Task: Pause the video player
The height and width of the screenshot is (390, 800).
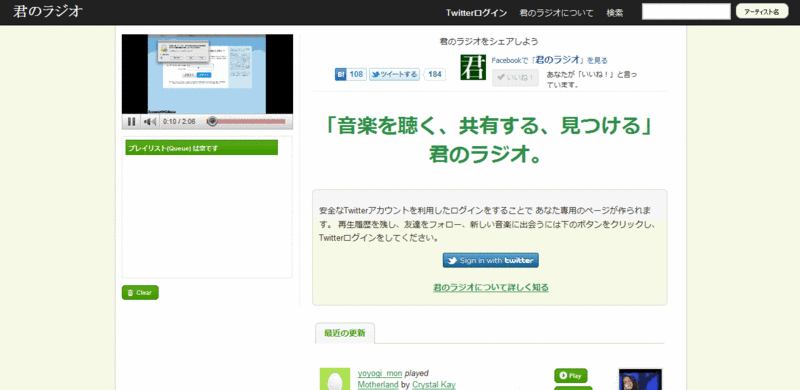Action: tap(132, 121)
